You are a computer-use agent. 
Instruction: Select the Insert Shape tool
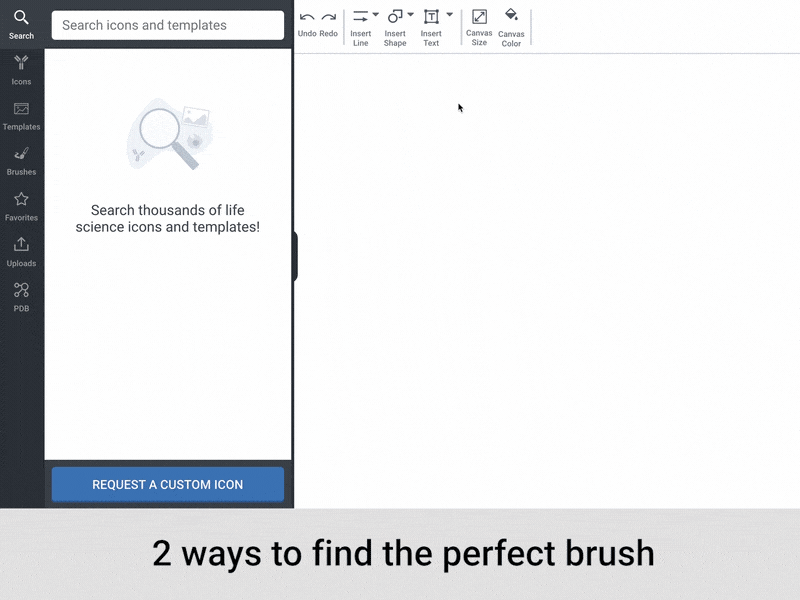coord(393,17)
